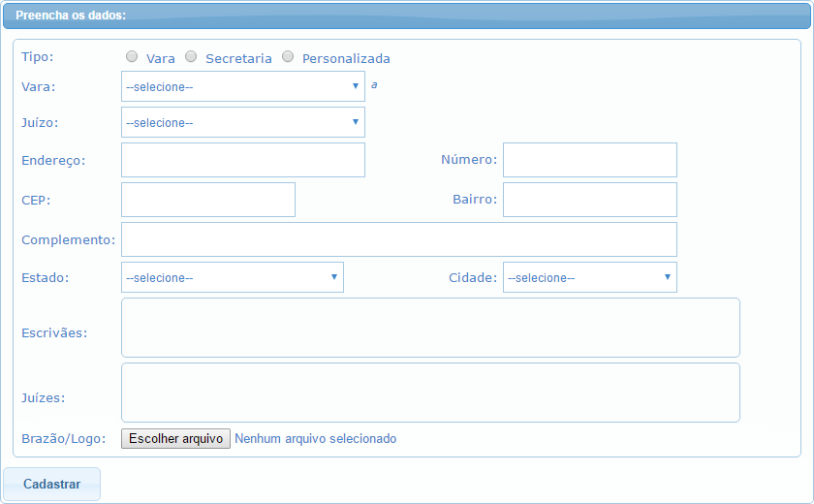Viewport: 814px width, 504px height.
Task: Click the 'Nenhum arquivo selecionado' text
Action: pyautogui.click(x=315, y=439)
